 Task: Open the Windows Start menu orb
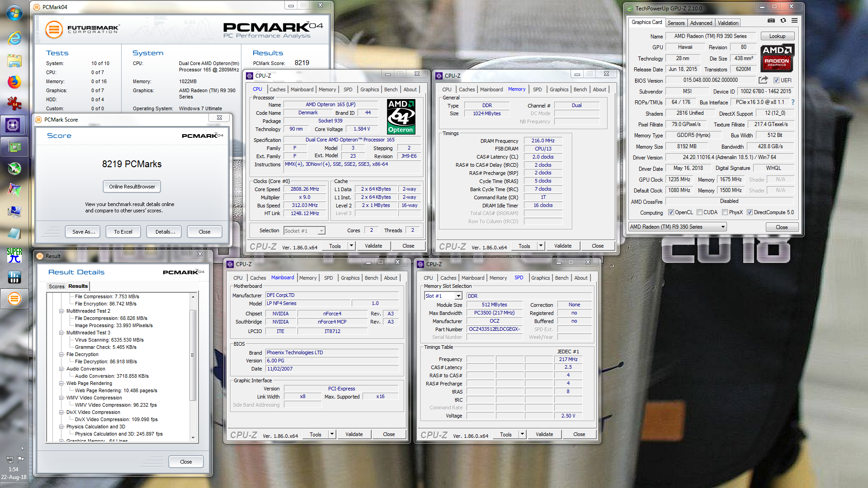click(14, 13)
